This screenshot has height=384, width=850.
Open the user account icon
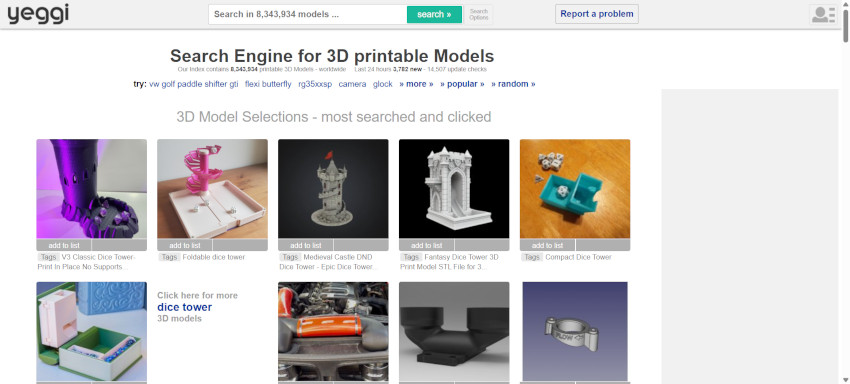pyautogui.click(x=823, y=14)
